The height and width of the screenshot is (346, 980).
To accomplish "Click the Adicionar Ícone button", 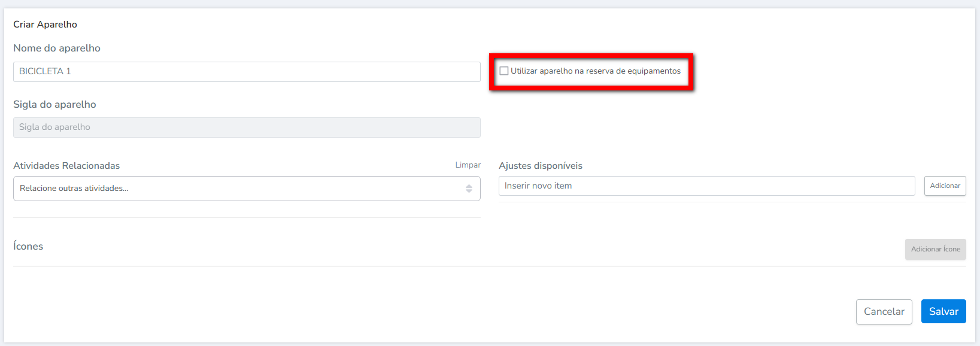I will pyautogui.click(x=935, y=249).
